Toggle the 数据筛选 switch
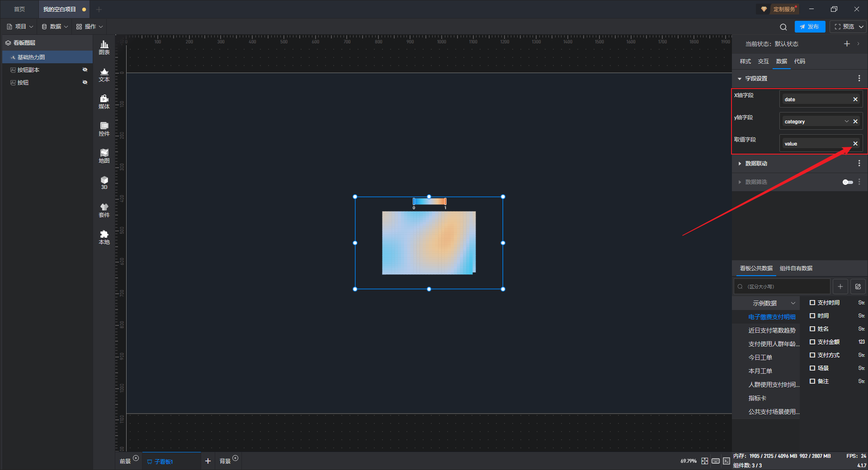 tap(847, 182)
